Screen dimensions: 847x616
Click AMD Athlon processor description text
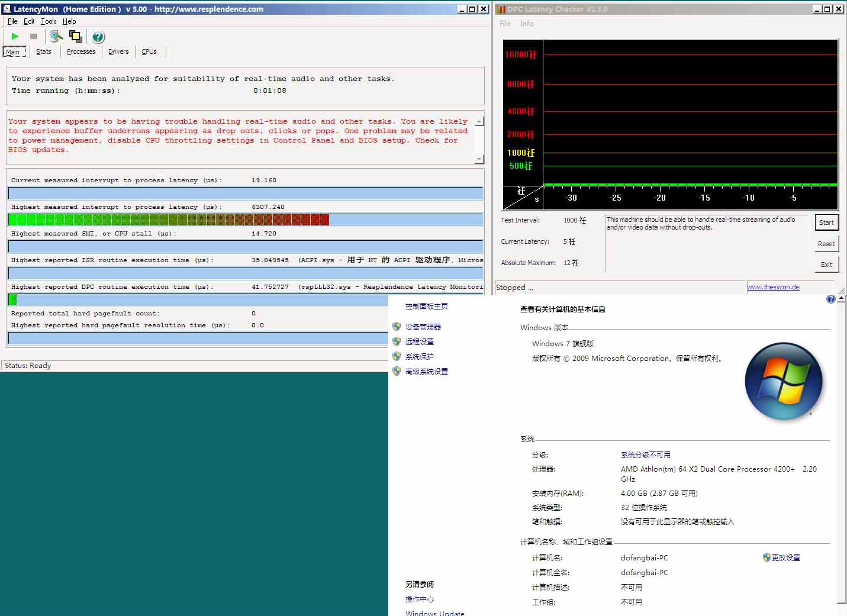click(x=719, y=474)
